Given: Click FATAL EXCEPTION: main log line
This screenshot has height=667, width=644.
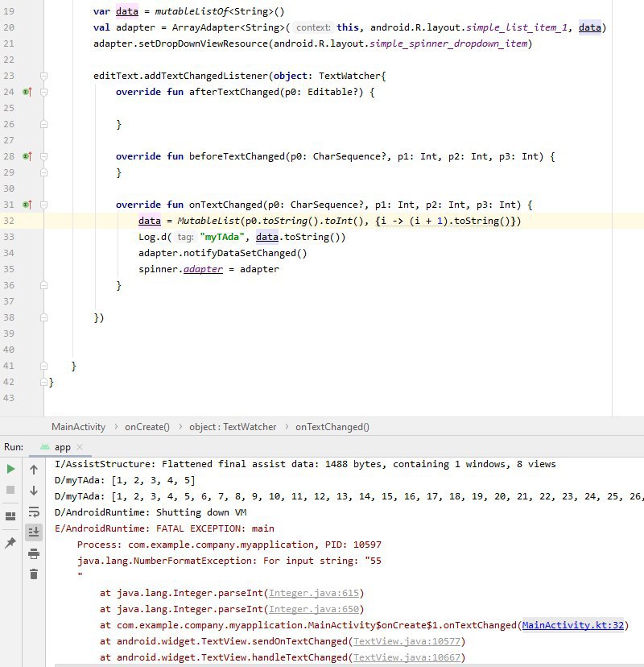Looking at the screenshot, I should 164,528.
